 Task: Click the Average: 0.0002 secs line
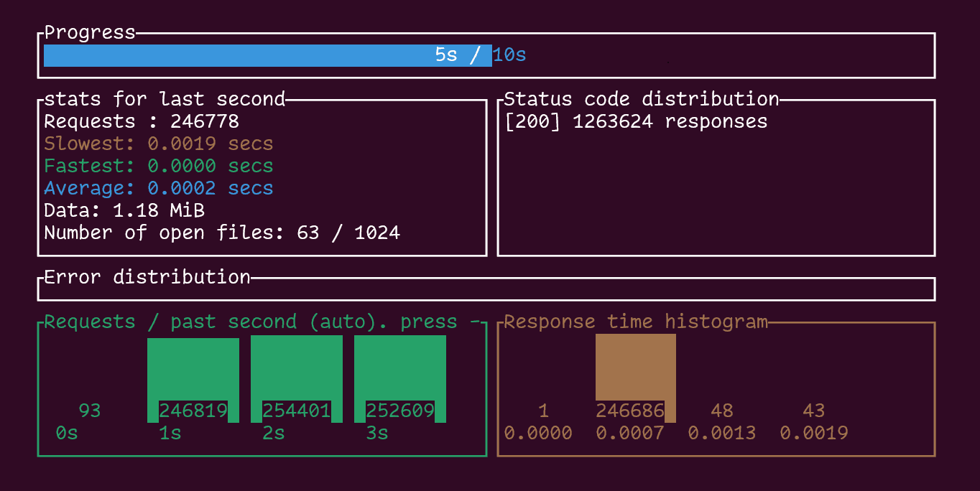click(x=159, y=188)
